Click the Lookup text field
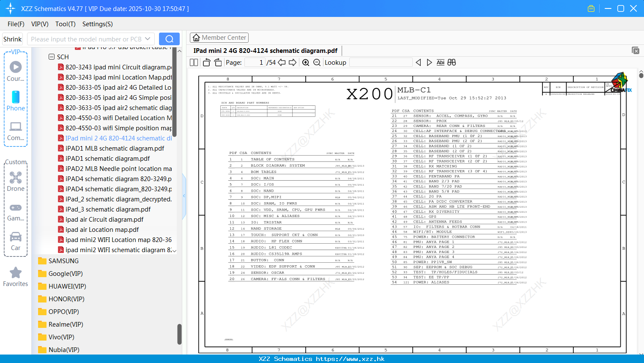644x363 pixels. click(x=381, y=63)
